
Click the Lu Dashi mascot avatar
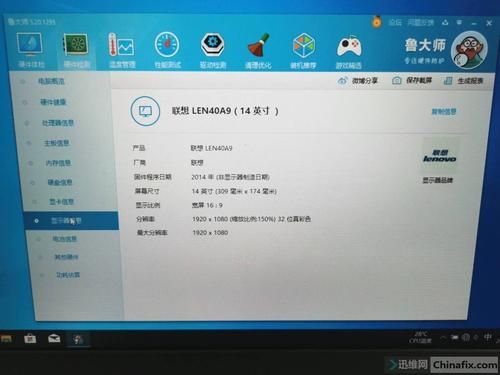(x=469, y=49)
